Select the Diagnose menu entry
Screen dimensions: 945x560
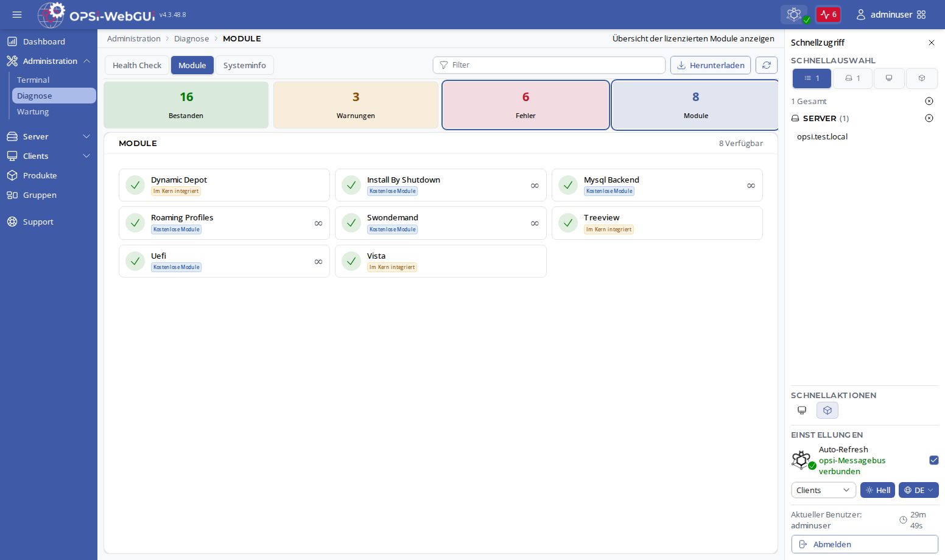[54, 96]
